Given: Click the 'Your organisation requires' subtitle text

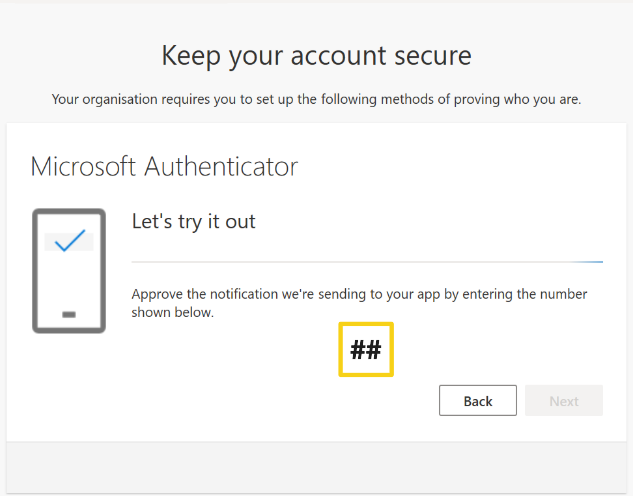Looking at the screenshot, I should click(x=316, y=99).
